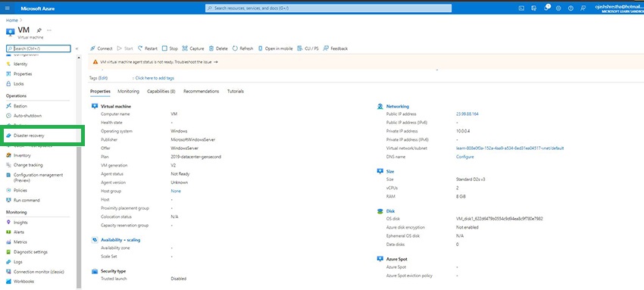Click the Connect toolbar button
644x290 pixels.
[x=101, y=48]
